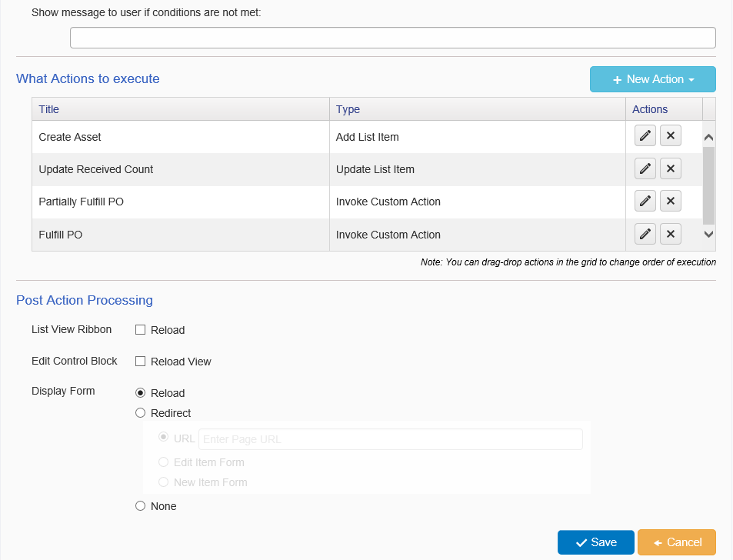
Task: Select the Display Form Reload radio button
Action: [140, 392]
